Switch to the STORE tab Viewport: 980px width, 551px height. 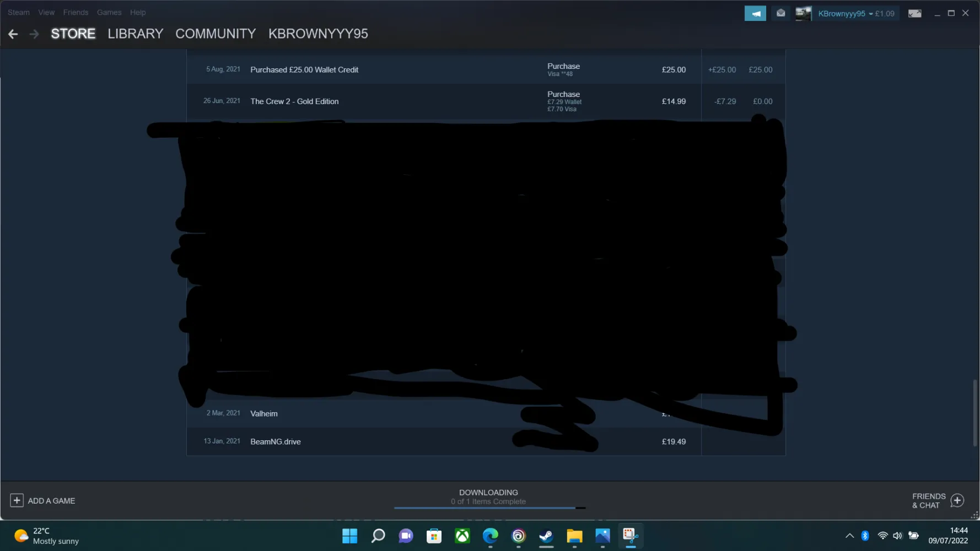tap(73, 34)
